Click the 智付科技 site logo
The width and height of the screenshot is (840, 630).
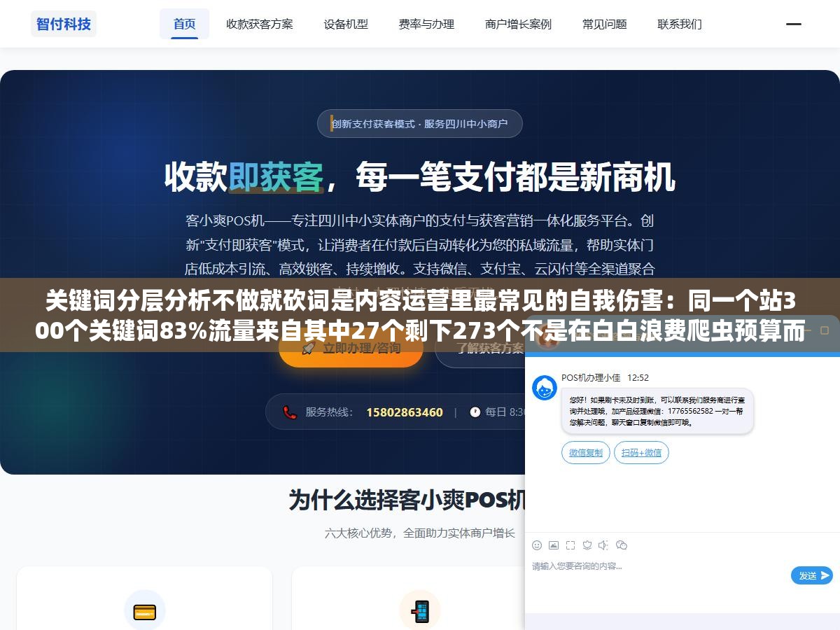(x=64, y=24)
